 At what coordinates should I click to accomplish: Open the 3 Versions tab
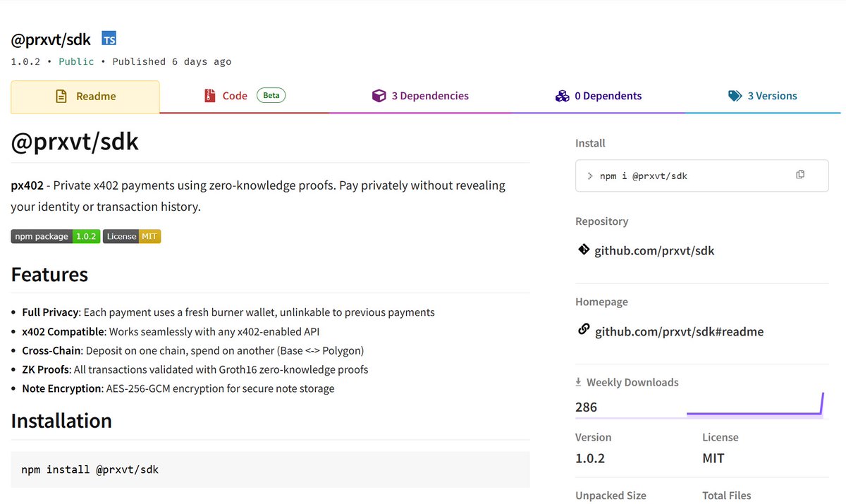coord(762,96)
